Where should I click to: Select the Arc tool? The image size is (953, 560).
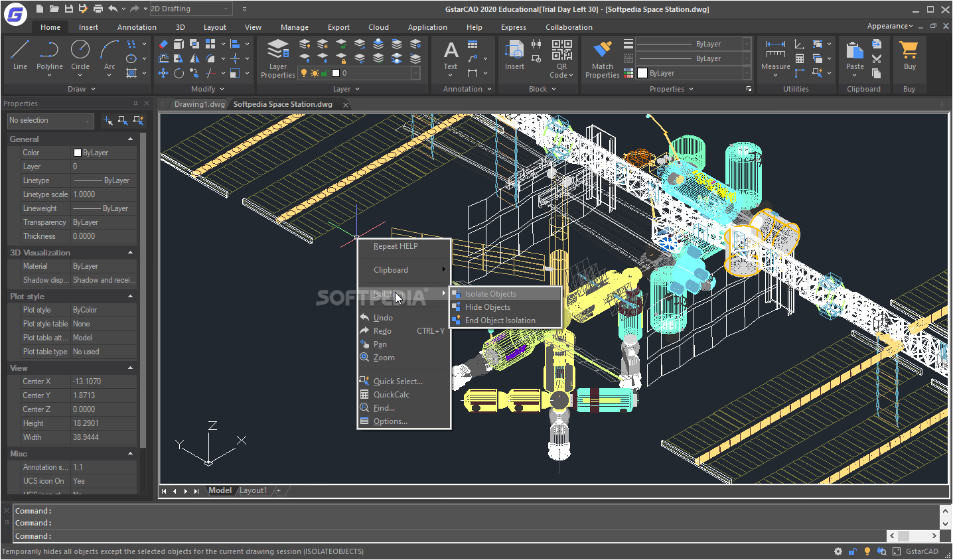click(110, 54)
